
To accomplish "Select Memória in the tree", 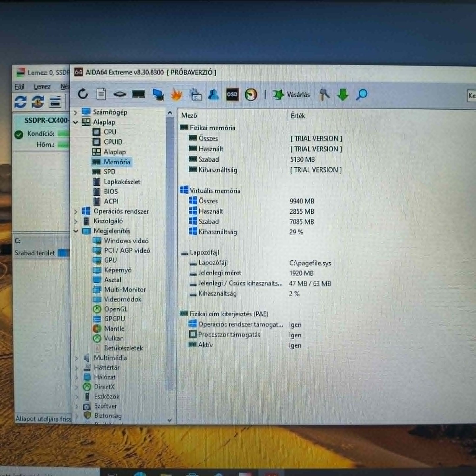I will (x=117, y=162).
